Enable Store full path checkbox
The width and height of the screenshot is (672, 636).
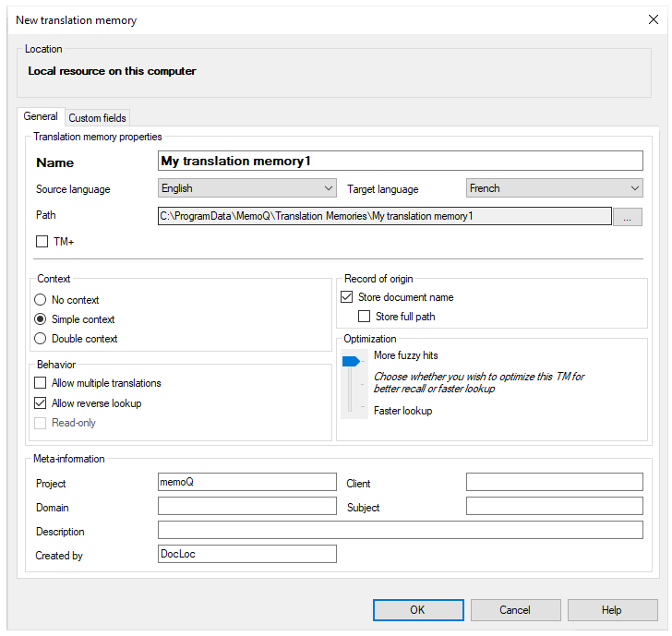pyautogui.click(x=364, y=317)
